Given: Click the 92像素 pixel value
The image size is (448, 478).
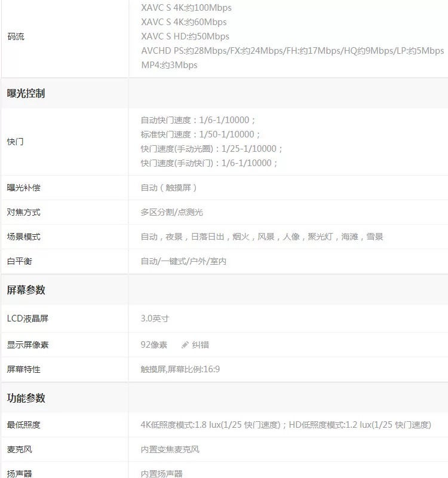Looking at the screenshot, I should pyautogui.click(x=154, y=345).
